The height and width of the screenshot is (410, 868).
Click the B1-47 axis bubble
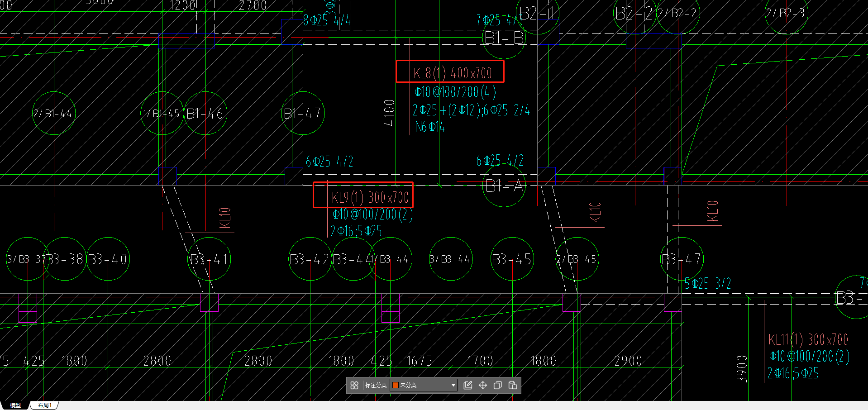click(303, 113)
